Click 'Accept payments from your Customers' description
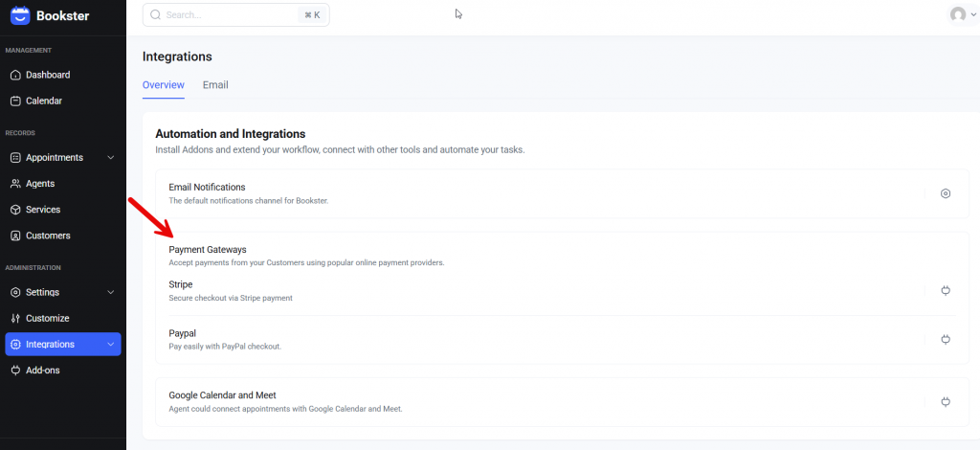Image resolution: width=980 pixels, height=450 pixels. coord(306,263)
